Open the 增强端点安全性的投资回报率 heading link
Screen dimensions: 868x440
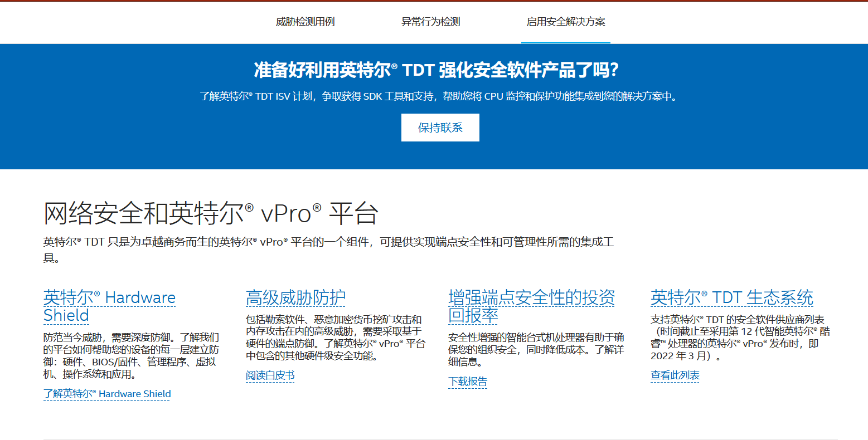pos(532,306)
